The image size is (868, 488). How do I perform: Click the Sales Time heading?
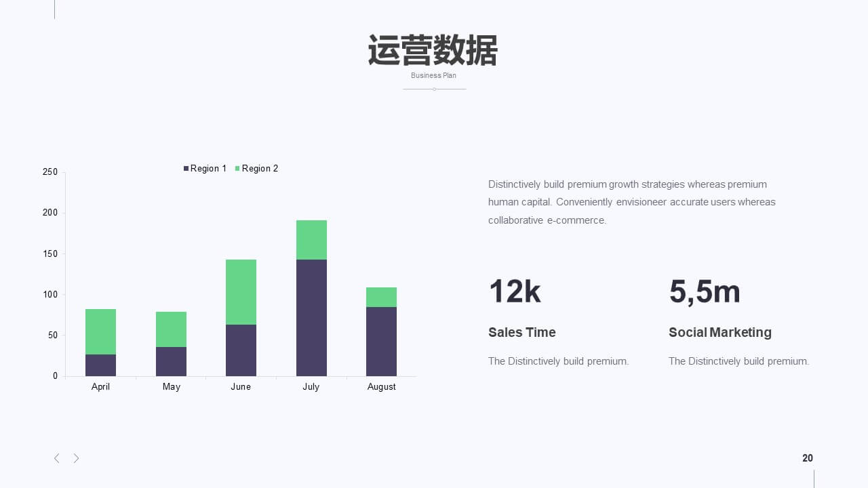[522, 332]
